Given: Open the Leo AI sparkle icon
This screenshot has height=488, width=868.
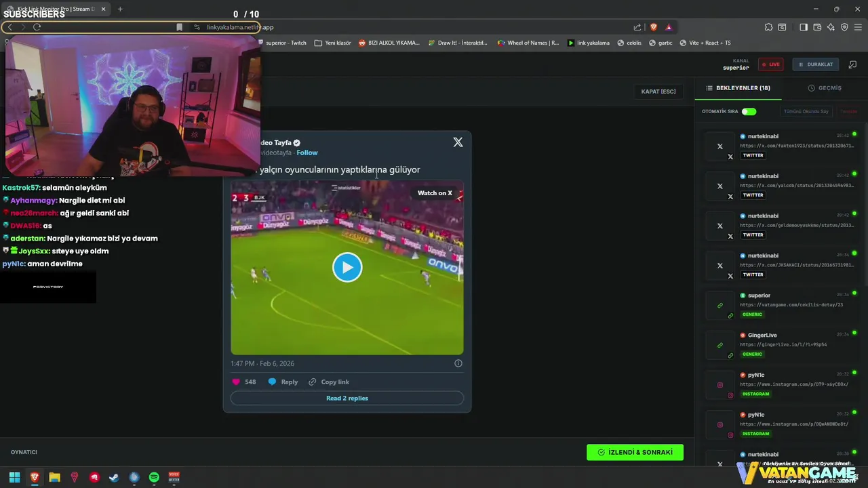Looking at the screenshot, I should (831, 27).
